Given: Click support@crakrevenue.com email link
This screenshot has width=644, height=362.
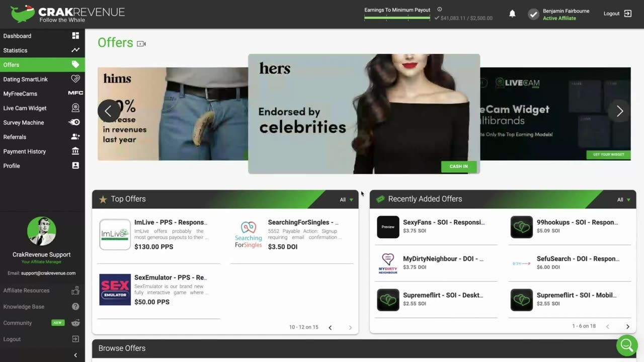Looking at the screenshot, I should [x=48, y=273].
